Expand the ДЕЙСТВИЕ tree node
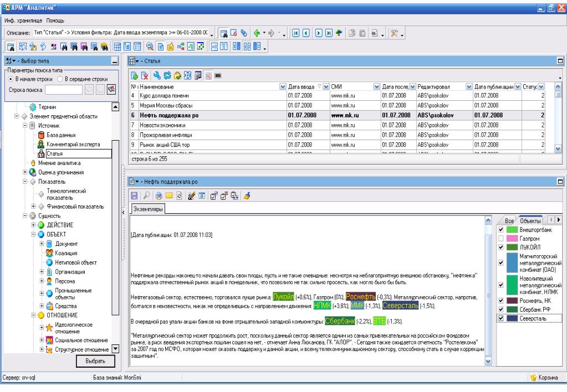 pos(33,225)
